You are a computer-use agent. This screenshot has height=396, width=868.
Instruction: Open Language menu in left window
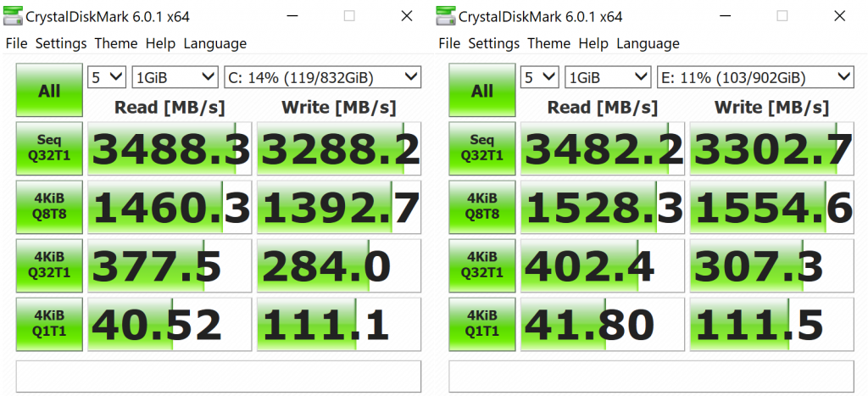215,43
